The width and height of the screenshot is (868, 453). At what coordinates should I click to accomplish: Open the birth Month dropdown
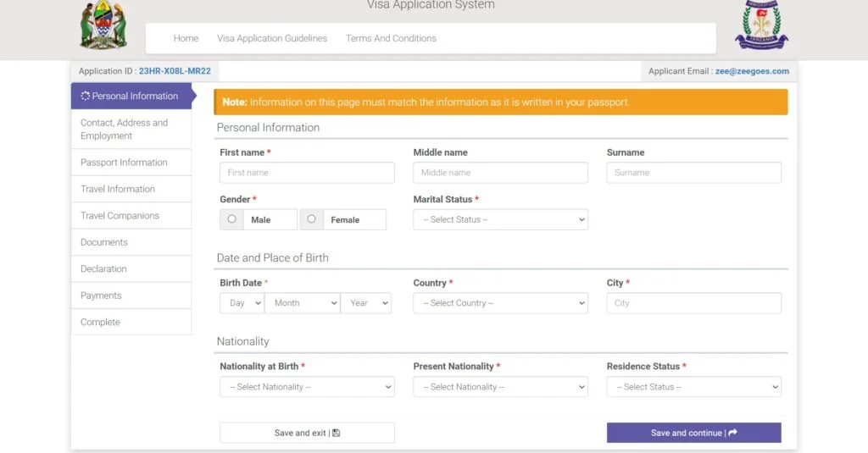point(302,303)
